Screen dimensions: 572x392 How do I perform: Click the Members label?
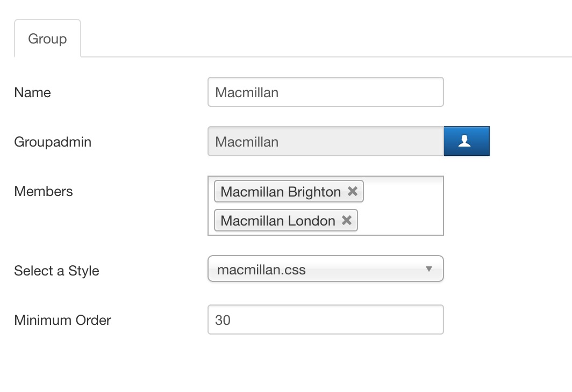[44, 191]
